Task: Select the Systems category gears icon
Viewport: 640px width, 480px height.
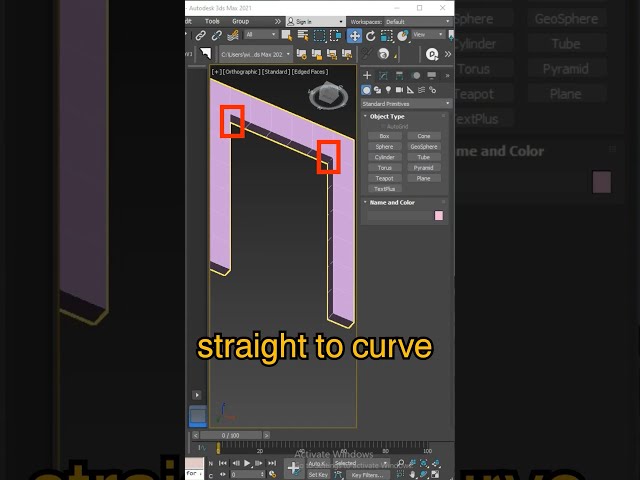Action: (433, 90)
